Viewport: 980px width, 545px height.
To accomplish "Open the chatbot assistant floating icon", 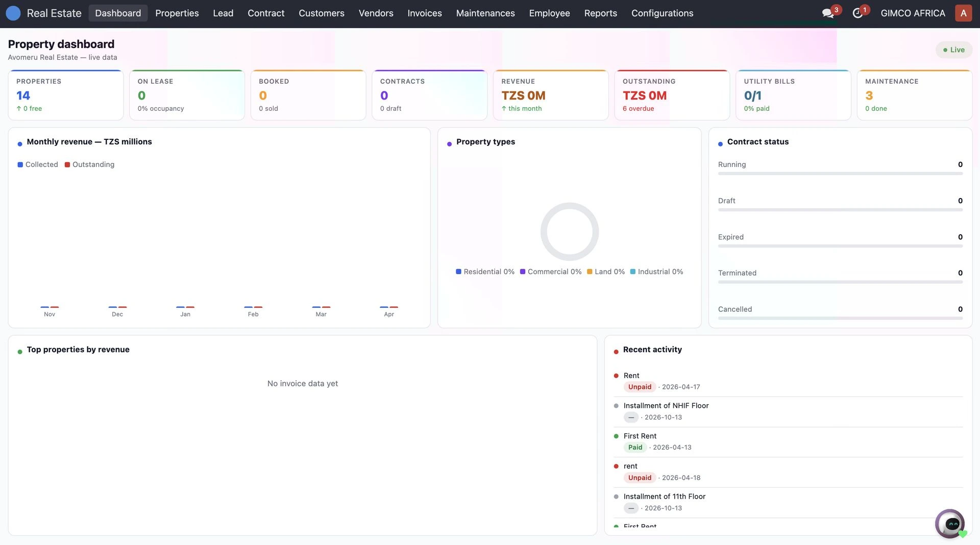I will 950,524.
